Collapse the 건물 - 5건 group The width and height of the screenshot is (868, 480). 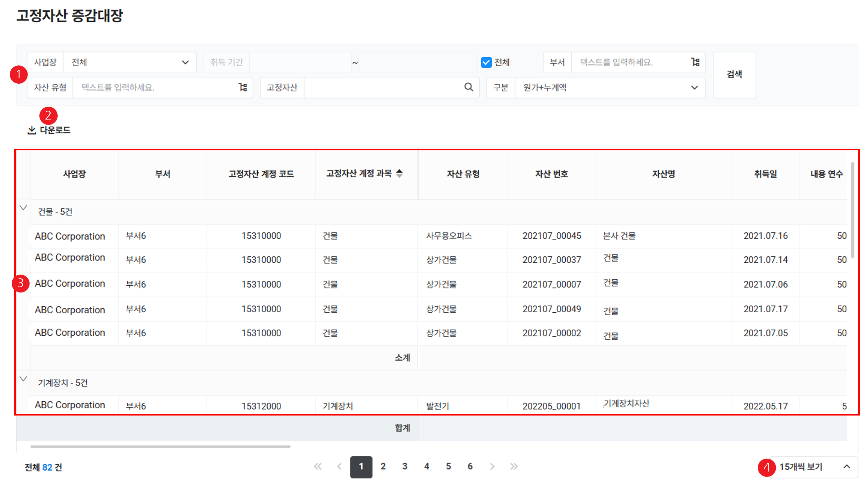pos(23,208)
